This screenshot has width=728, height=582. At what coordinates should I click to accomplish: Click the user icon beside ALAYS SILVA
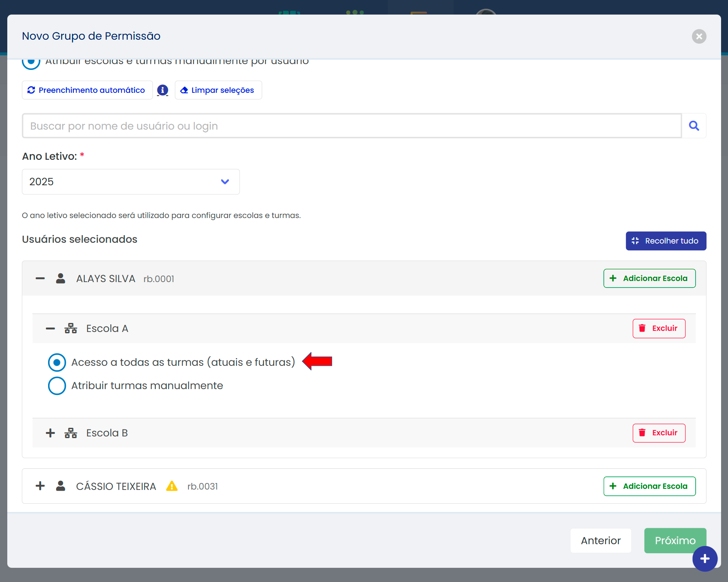(x=60, y=278)
